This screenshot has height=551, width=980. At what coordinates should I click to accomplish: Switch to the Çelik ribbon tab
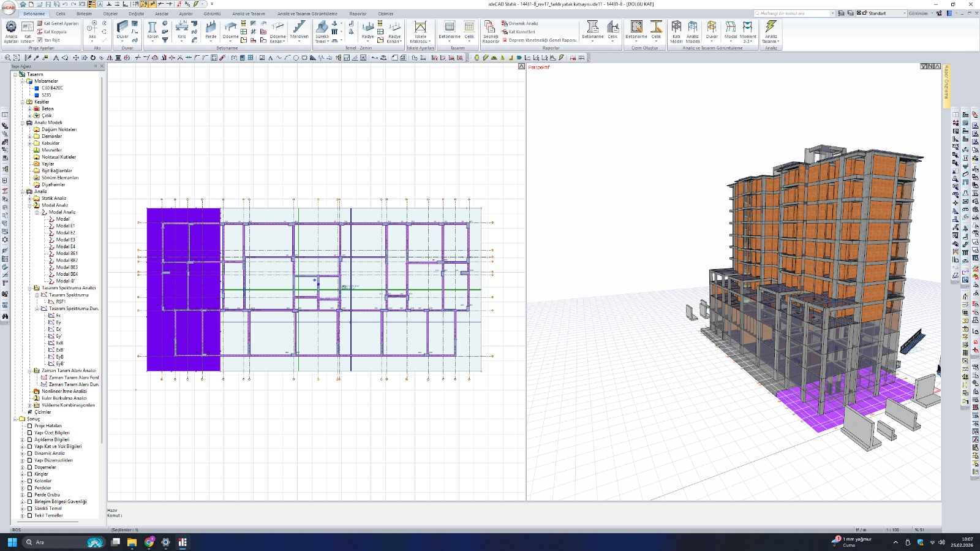click(61, 13)
